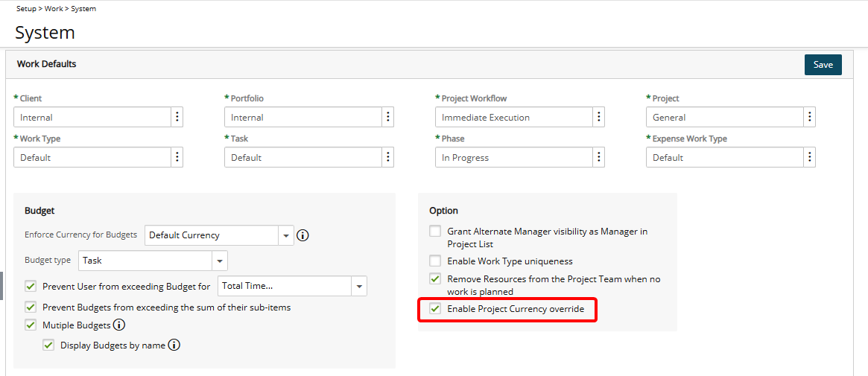Expand the Budget type Task dropdown
The image size is (868, 376).
(220, 261)
